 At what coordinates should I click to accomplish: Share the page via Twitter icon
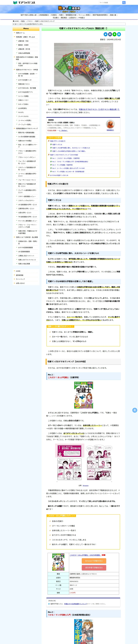[x=105, y=34]
